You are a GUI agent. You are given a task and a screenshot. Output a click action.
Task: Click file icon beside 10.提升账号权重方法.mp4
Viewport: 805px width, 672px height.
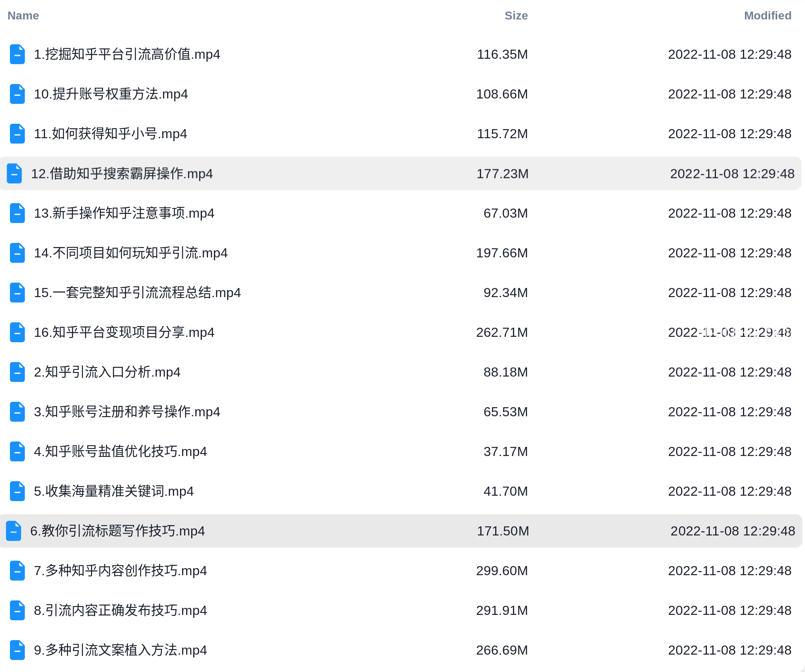17,94
